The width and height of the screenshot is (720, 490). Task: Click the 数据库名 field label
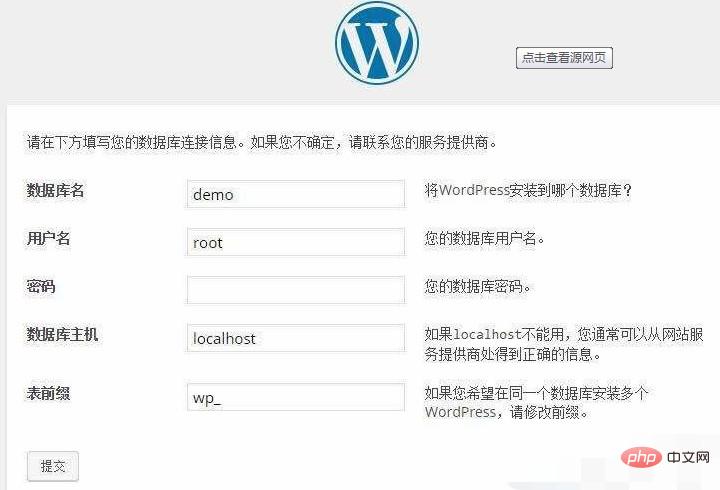pyautogui.click(x=55, y=191)
